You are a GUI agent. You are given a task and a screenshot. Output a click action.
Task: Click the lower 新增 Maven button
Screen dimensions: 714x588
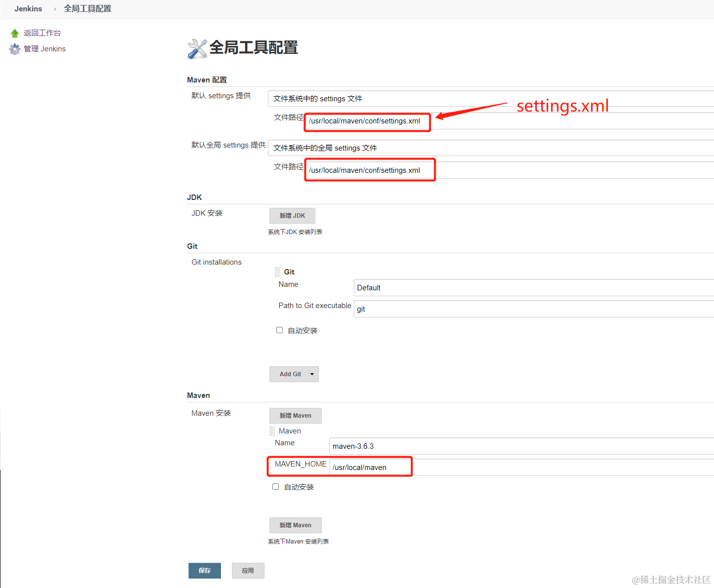pos(295,525)
